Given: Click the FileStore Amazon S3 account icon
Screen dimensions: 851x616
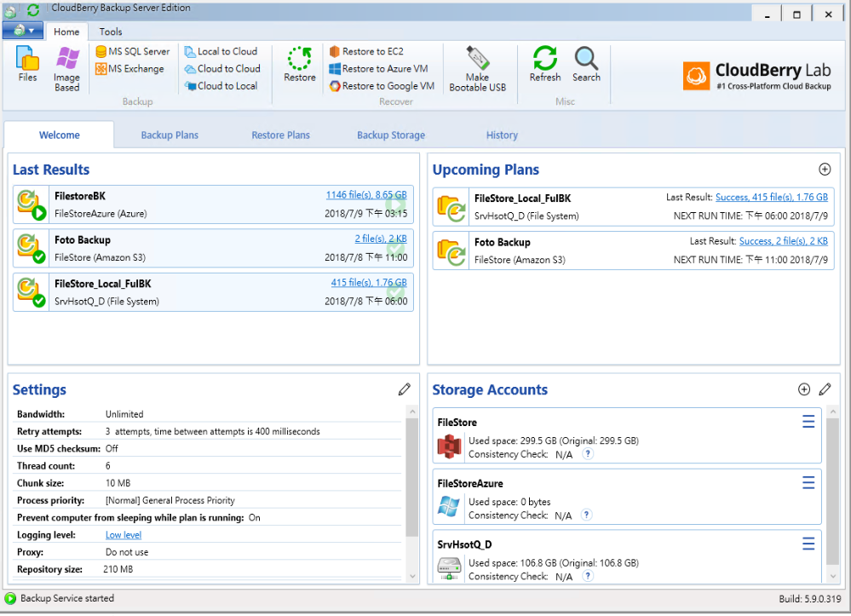Looking at the screenshot, I should 449,446.
